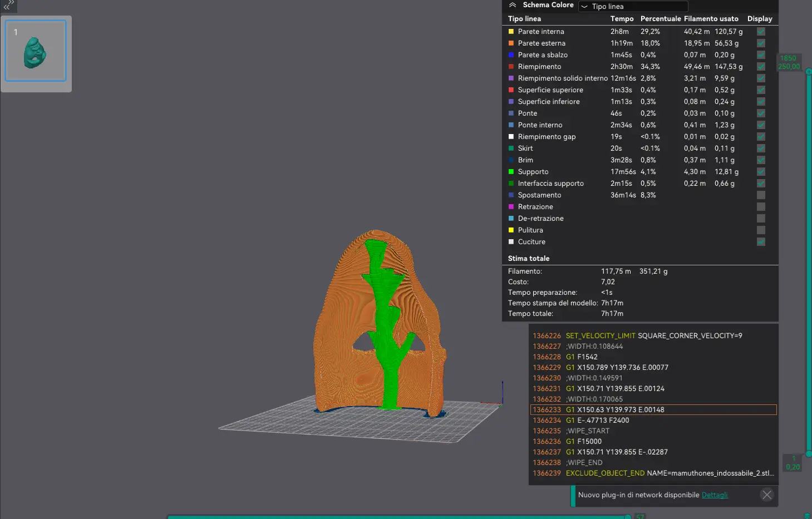Click the green Supporto color swatch
Screen dimensions: 812x519
[511, 172]
